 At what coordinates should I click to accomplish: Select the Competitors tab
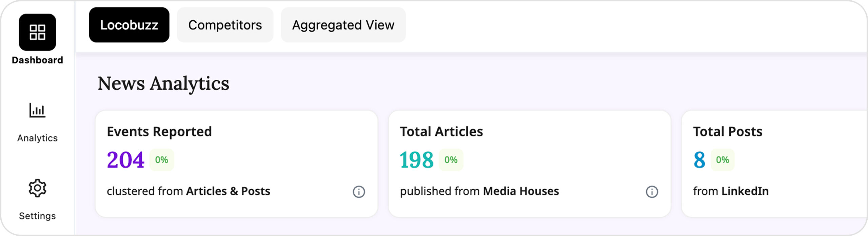[x=225, y=25]
